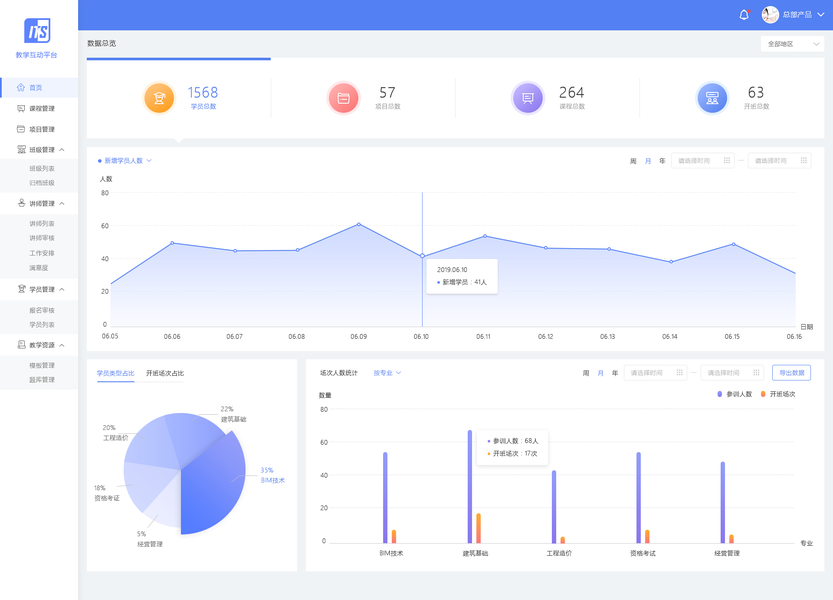Collapse the 班级管理 menu chevron
The image size is (833, 600).
point(62,150)
